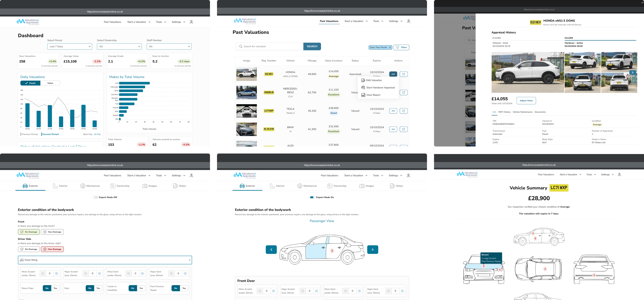Expand the Settings menu on the Dashboard screen
Screen dimensions: 644x300
coord(178,22)
